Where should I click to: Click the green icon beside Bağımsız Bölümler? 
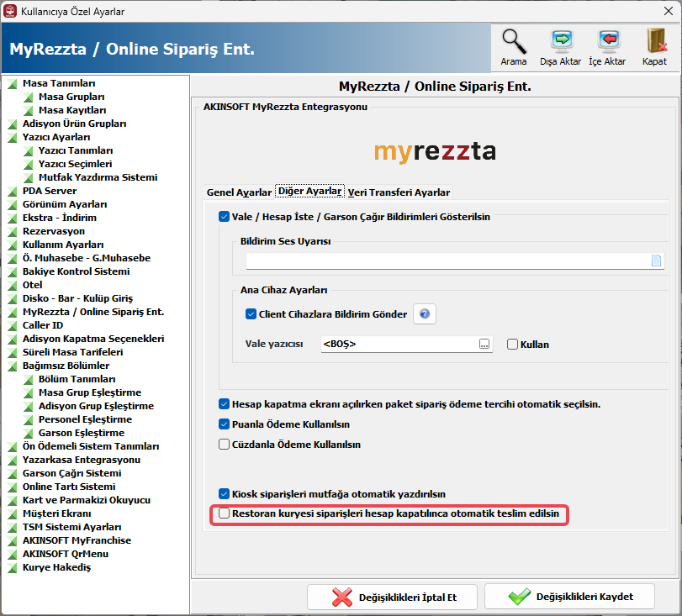coord(12,366)
